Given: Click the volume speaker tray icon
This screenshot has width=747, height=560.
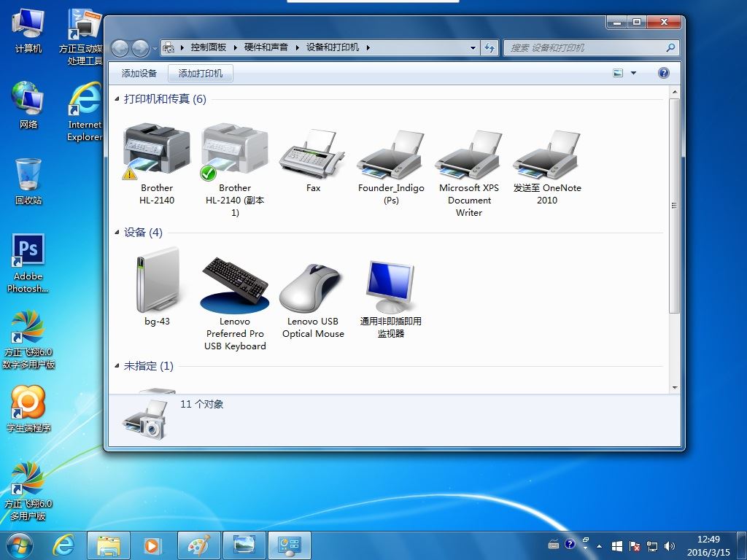Looking at the screenshot, I should point(670,546).
